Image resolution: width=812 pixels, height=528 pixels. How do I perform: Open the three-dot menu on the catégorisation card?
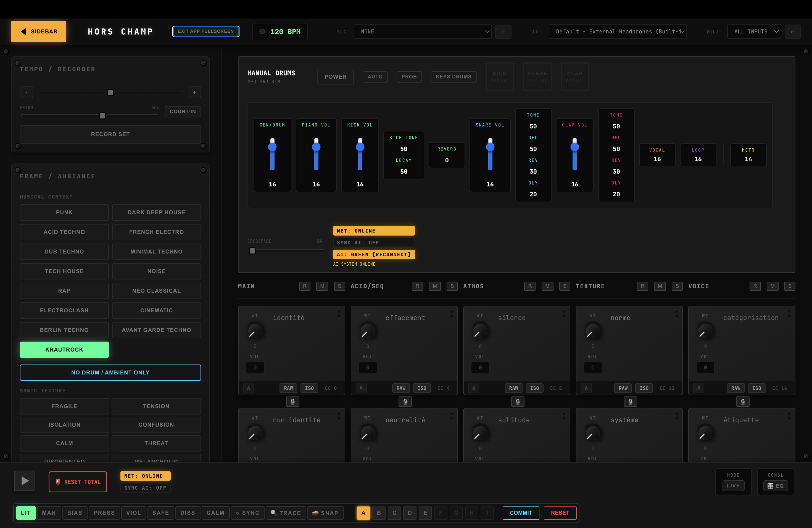(789, 314)
